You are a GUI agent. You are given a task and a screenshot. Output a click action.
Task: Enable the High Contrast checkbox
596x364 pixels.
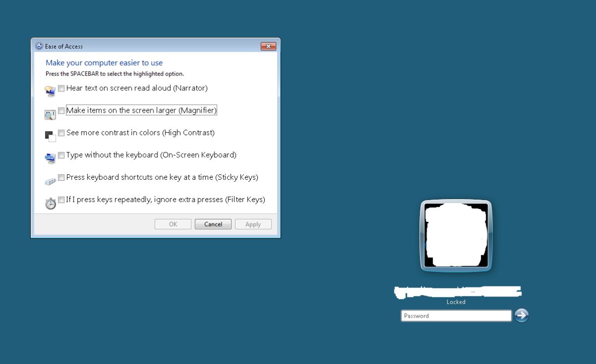tap(61, 133)
